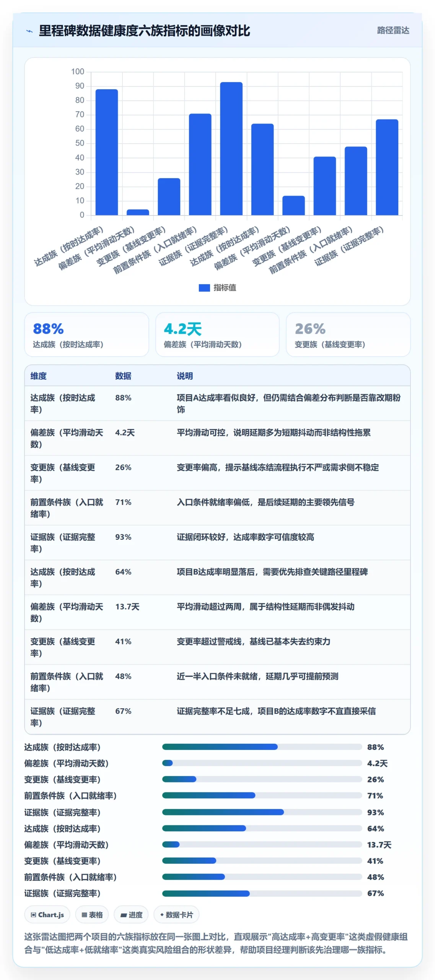
Task: Click the 维度 table column header
Action: [x=39, y=376]
